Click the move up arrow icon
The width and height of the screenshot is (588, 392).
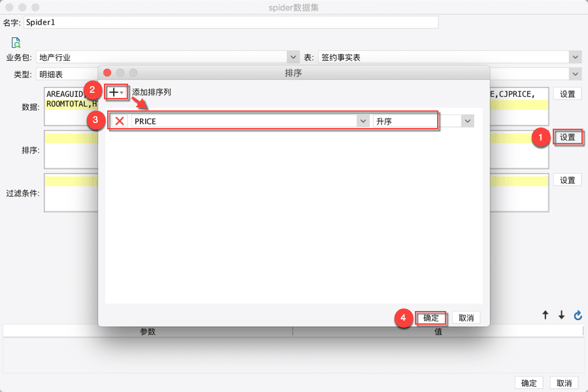pyautogui.click(x=546, y=315)
